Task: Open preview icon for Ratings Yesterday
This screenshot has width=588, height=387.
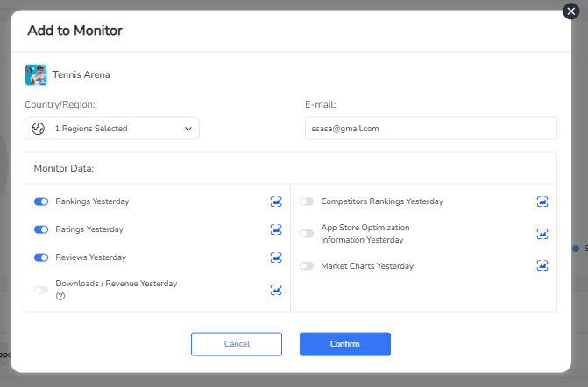Action: [276, 229]
